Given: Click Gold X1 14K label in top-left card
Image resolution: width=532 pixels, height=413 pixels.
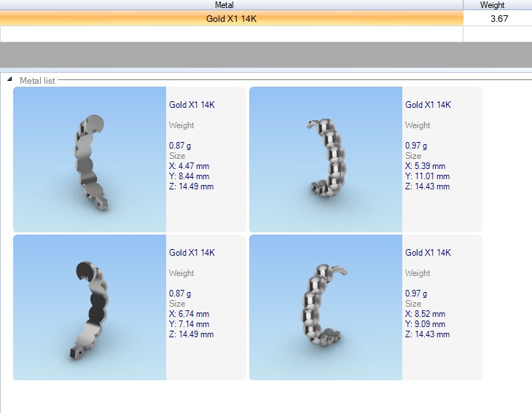Looking at the screenshot, I should 192,105.
